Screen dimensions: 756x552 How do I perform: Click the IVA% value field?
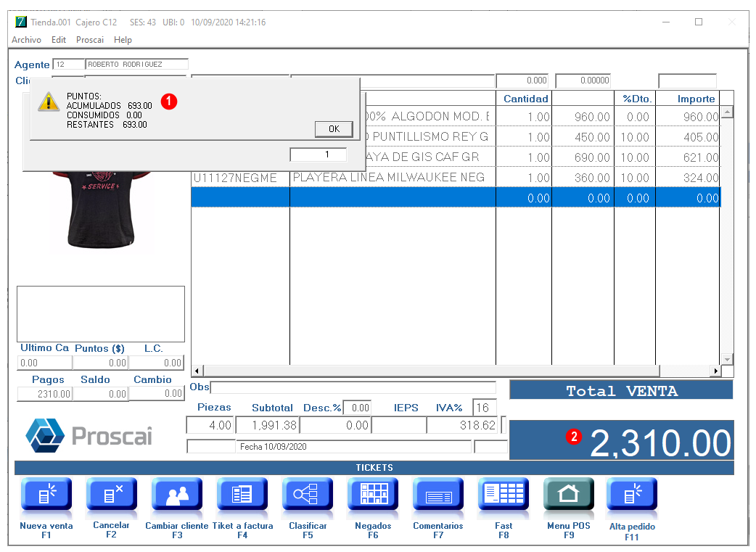483,408
